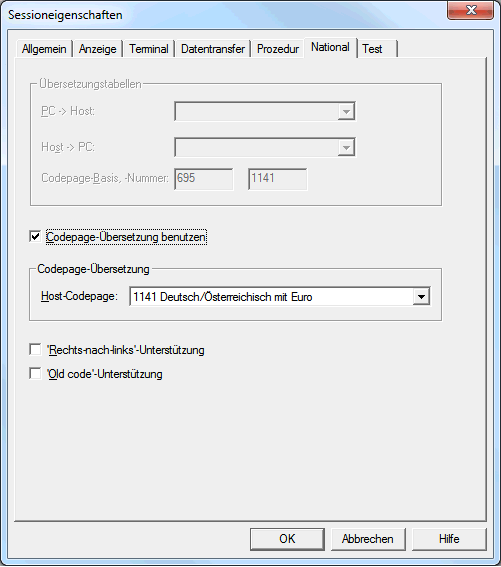Open the Host -> PC dropdown

pos(346,147)
